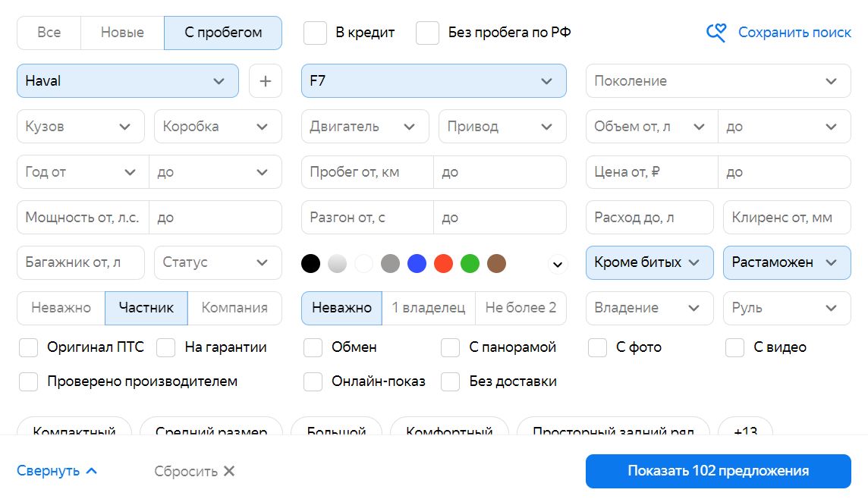The width and height of the screenshot is (868, 499).
Task: Tick the Без пробега по РФ checkbox
Action: point(427,33)
